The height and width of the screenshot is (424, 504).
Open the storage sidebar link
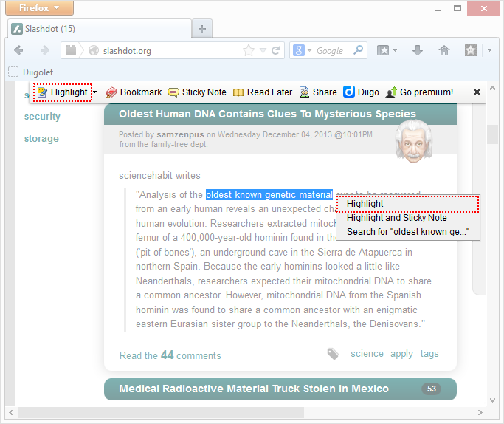coord(41,139)
